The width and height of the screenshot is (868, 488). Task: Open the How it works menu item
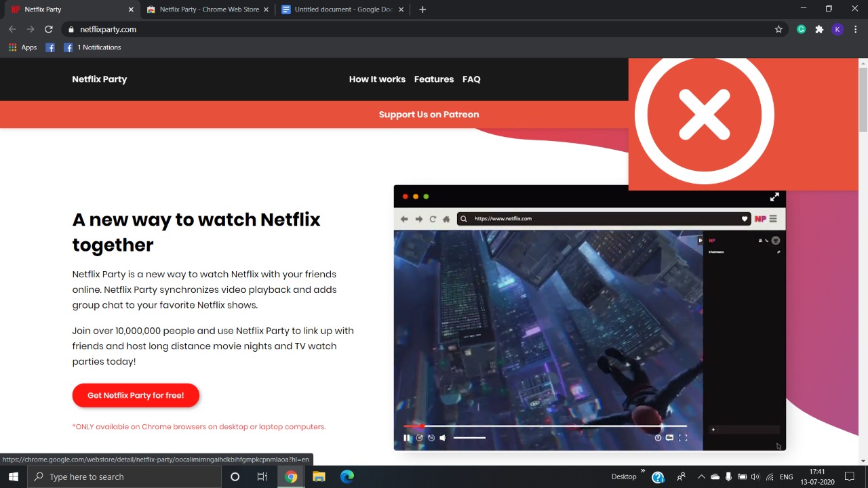(377, 79)
